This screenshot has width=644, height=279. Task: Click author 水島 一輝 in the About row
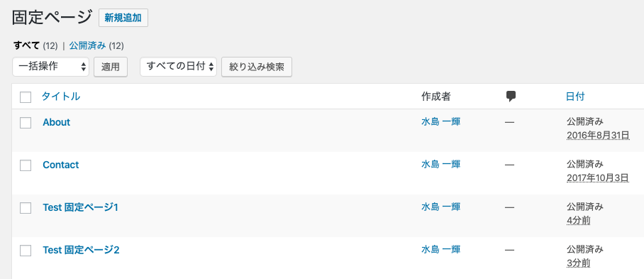[440, 121]
